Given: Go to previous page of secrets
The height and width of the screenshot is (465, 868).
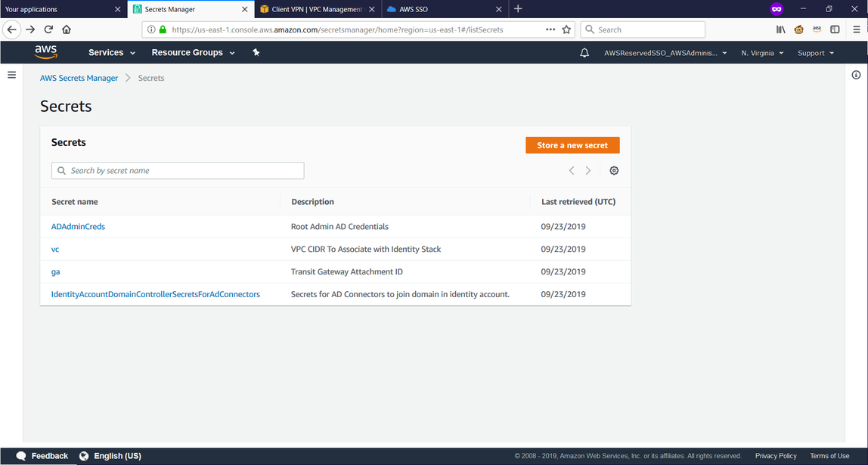Looking at the screenshot, I should pos(572,171).
